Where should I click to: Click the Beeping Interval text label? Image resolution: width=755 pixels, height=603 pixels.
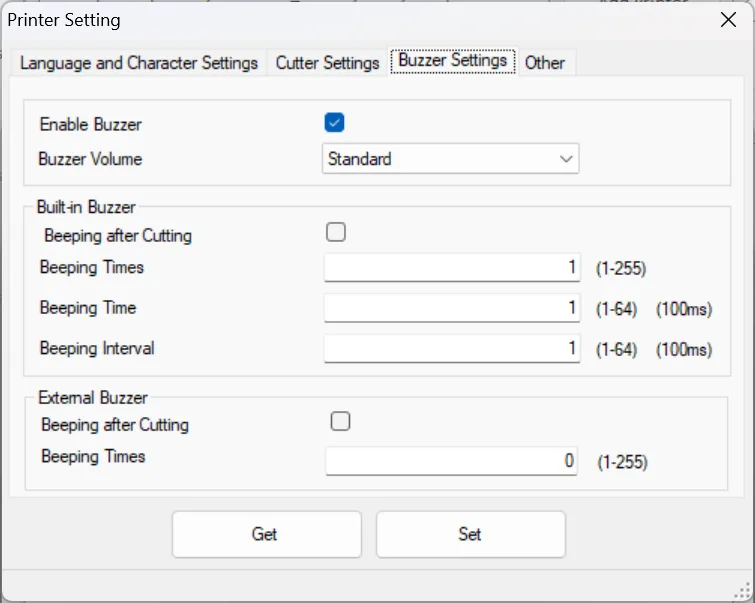tap(97, 349)
